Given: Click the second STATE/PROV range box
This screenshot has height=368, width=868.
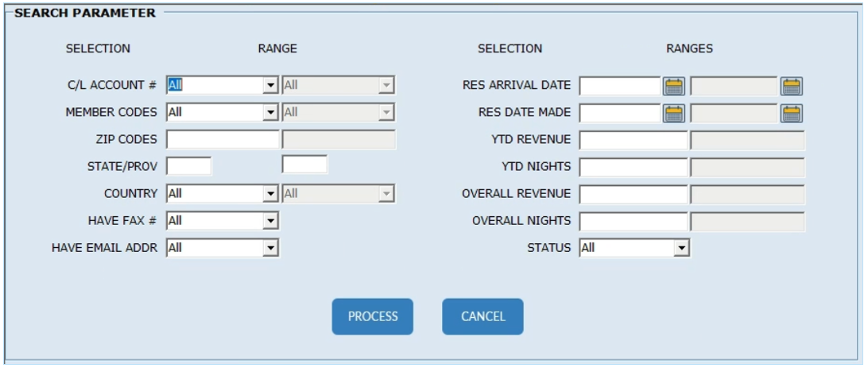Looking at the screenshot, I should [304, 166].
